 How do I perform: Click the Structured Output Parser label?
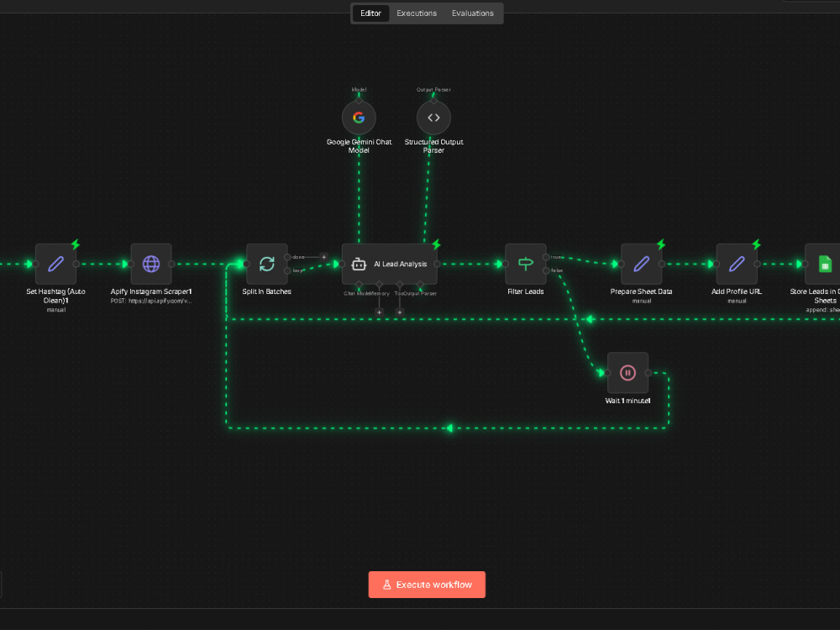[x=434, y=145]
